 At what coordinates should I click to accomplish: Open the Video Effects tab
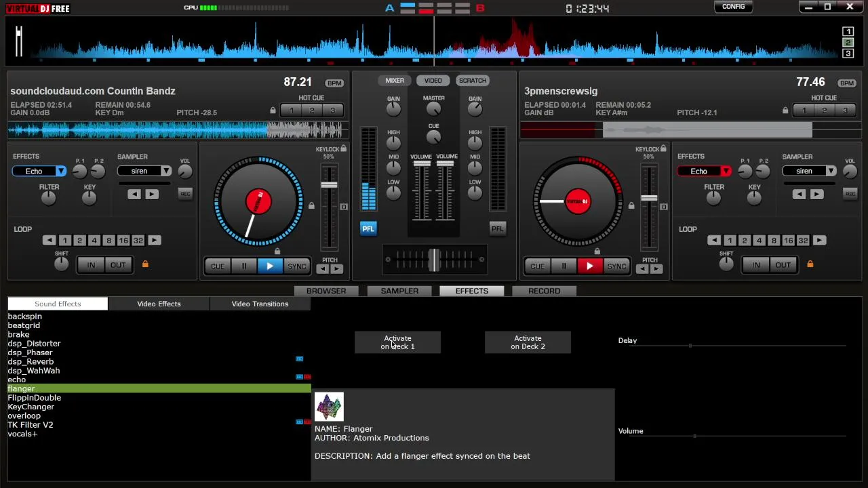tap(159, 304)
